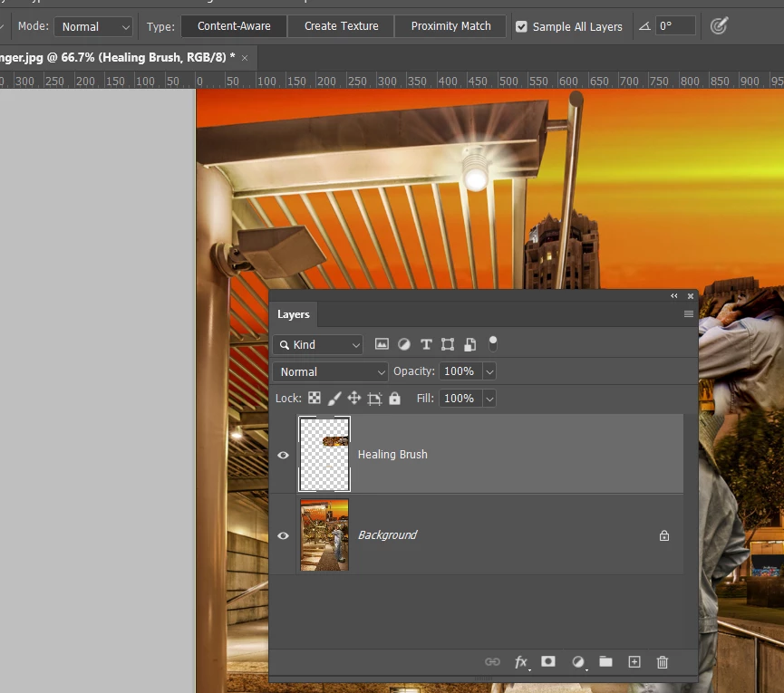Add a layer mask
Viewport: 784px width, 693px height.
[x=548, y=662]
